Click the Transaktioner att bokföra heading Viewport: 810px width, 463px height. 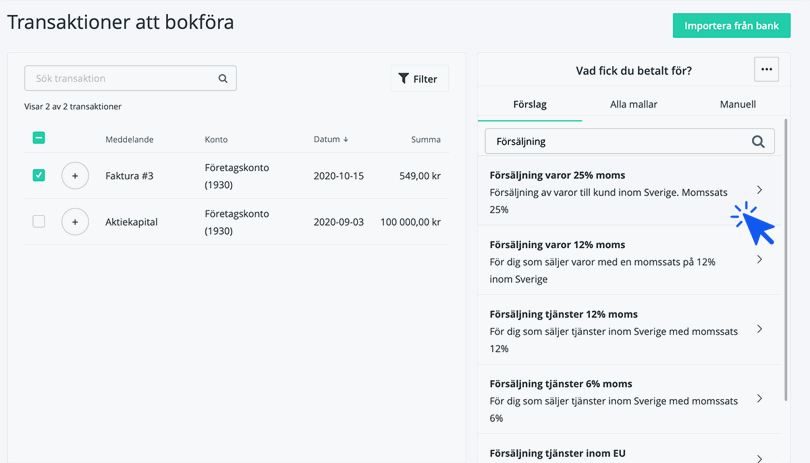coord(120,22)
